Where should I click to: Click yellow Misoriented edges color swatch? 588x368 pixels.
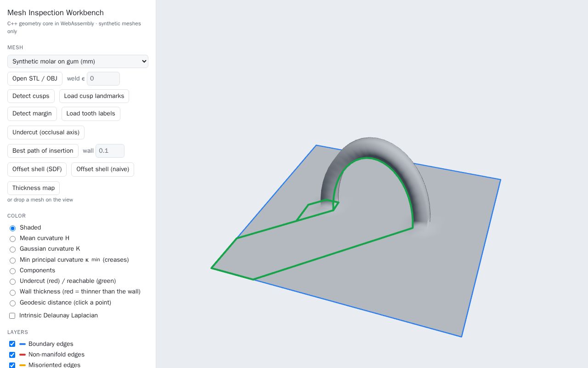(x=23, y=365)
